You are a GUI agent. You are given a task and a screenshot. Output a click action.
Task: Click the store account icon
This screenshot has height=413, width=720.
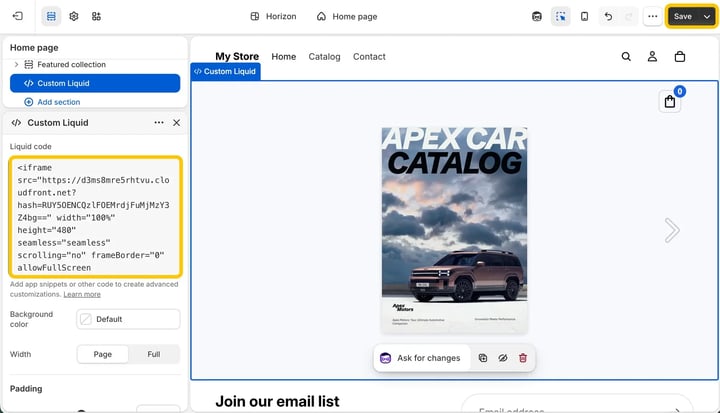click(652, 57)
